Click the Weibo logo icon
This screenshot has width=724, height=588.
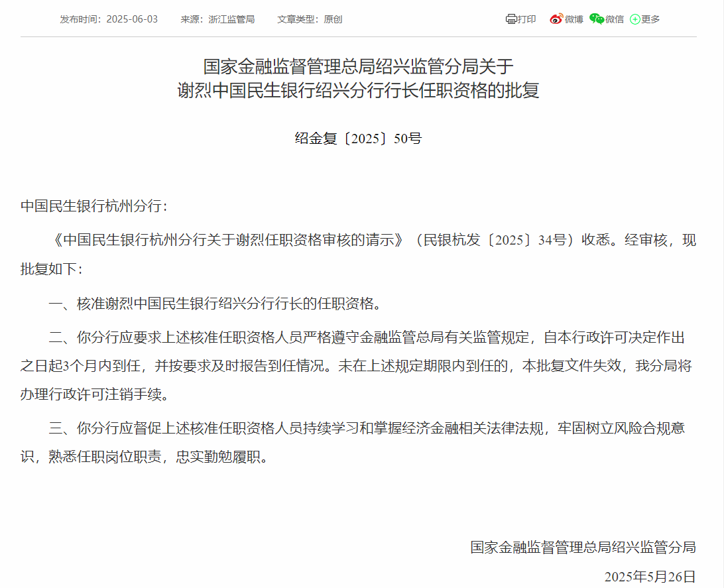tap(556, 19)
